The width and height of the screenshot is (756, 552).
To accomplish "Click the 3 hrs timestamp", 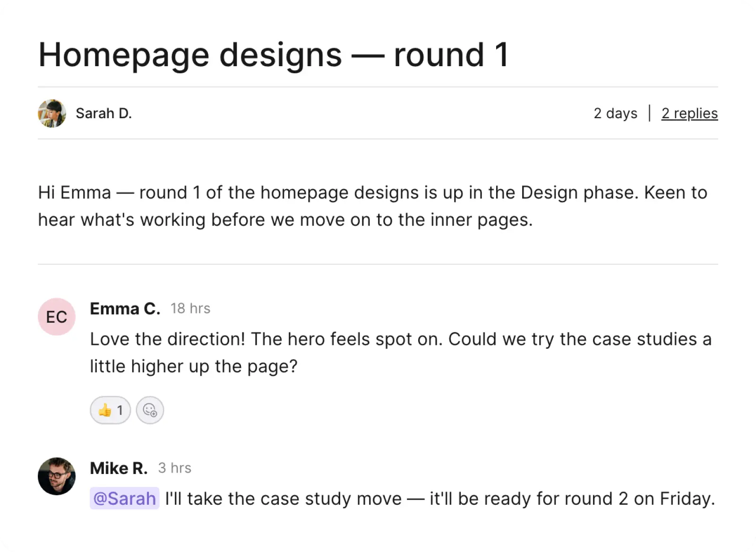I will point(175,468).
